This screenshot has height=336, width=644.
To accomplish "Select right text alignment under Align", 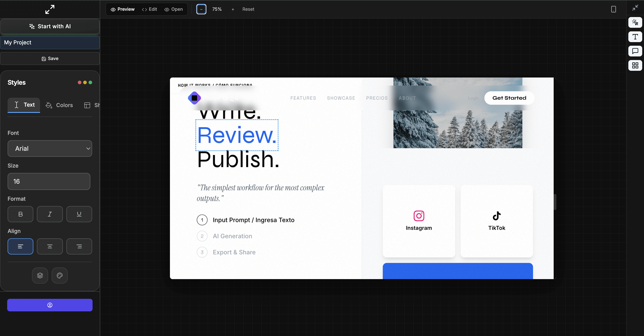I will [x=79, y=246].
